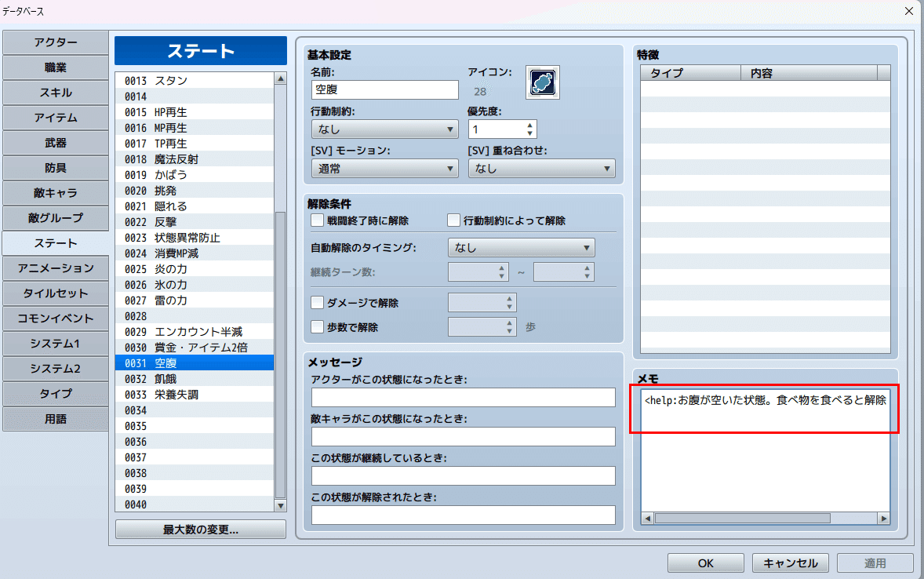
Task: Click the 敵キャラがこの状態になったとき message field
Action: coord(464,436)
